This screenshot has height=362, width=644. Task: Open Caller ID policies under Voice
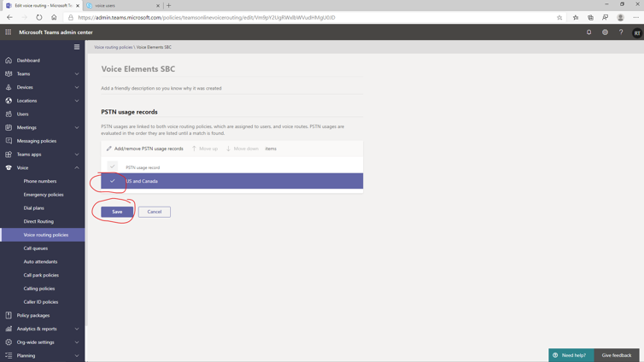pyautogui.click(x=41, y=301)
